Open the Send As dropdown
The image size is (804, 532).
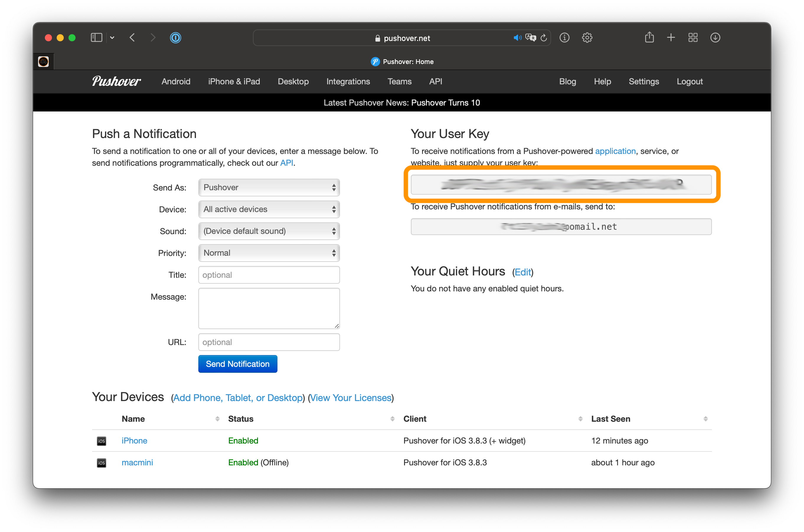(x=269, y=187)
